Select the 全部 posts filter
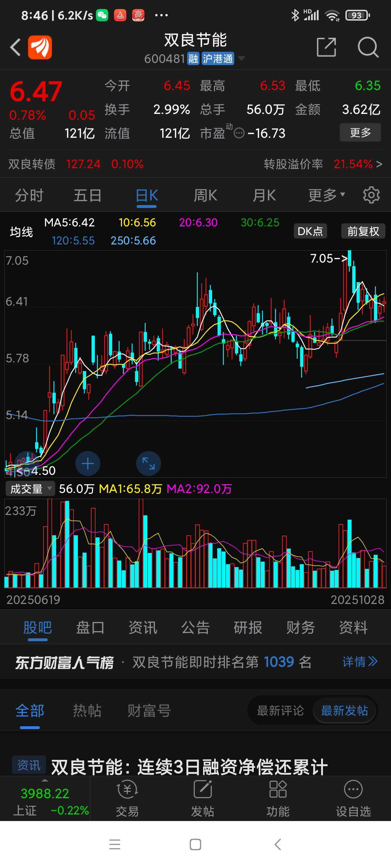This screenshot has height=868, width=391. click(30, 711)
